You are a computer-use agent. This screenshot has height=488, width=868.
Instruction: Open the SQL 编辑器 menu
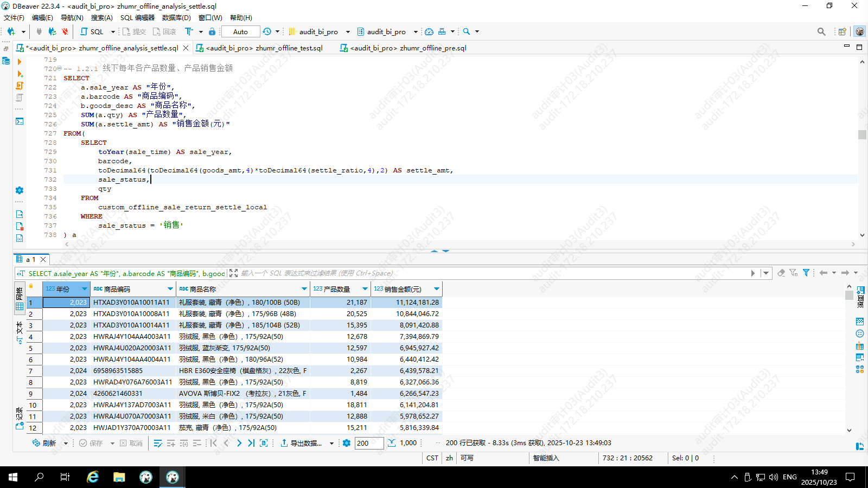(137, 17)
